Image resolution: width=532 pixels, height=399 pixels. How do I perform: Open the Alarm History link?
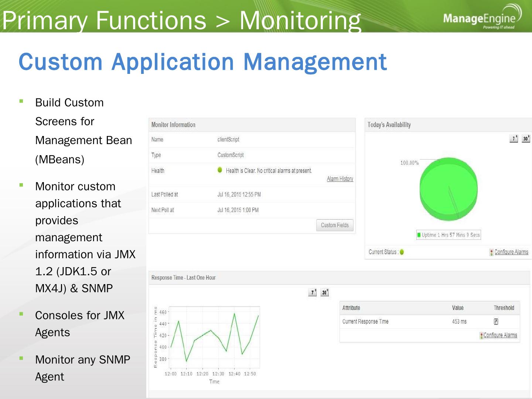pyautogui.click(x=340, y=179)
